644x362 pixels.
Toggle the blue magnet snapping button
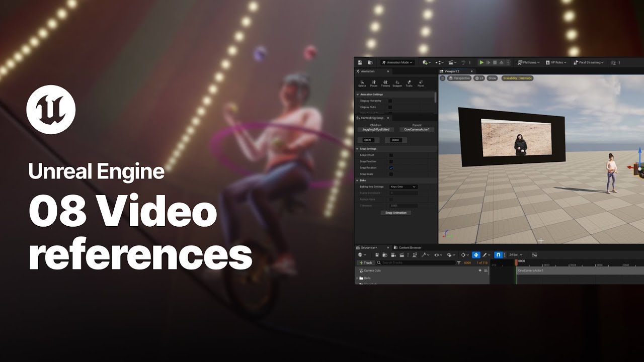[x=498, y=255]
